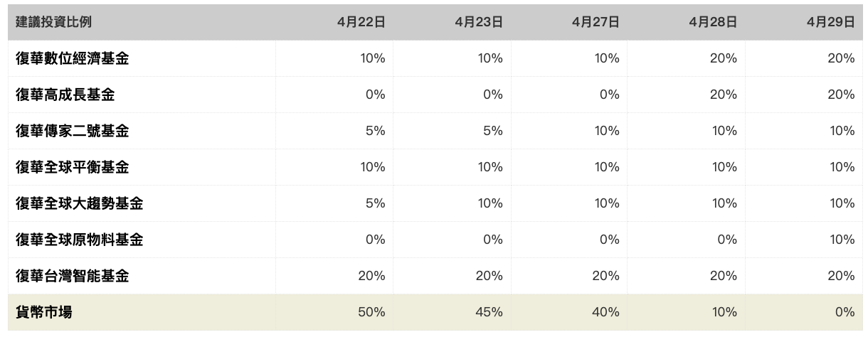Click the 復華傳家二號基金 row label
This screenshot has width=868, height=337.
[73, 132]
